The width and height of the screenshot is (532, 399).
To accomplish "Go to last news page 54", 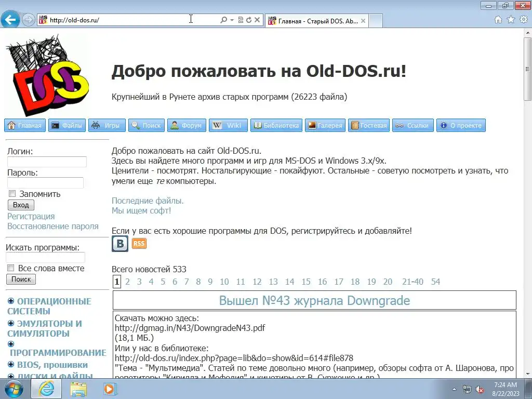I will (436, 282).
